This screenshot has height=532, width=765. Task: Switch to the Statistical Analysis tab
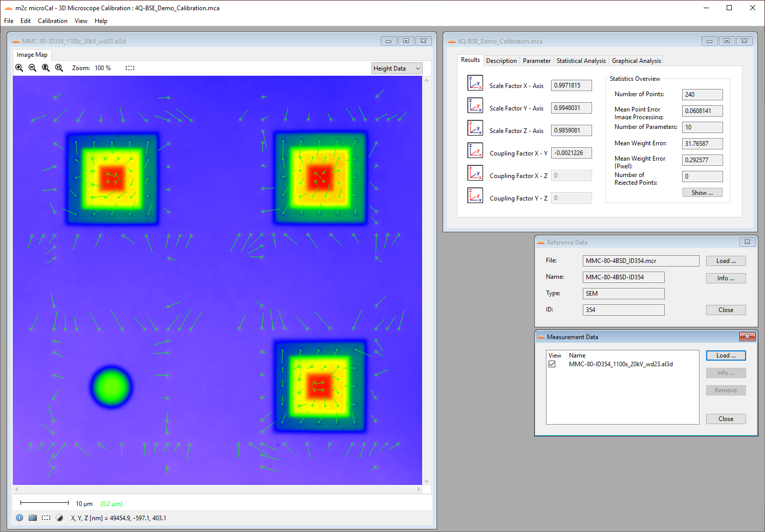point(581,61)
